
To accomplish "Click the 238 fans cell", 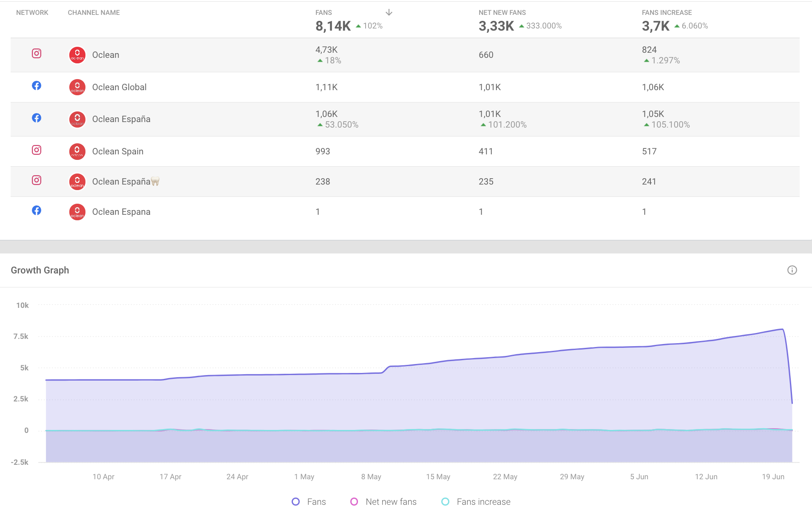I will click(323, 182).
